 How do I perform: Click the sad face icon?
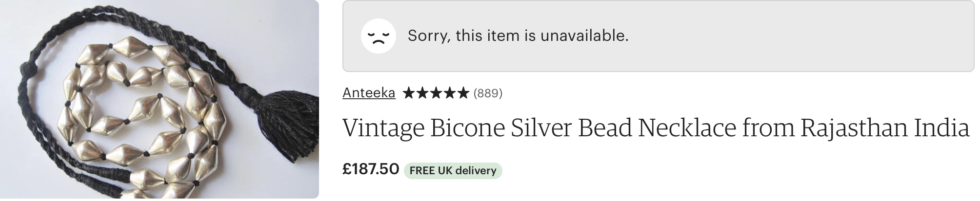[x=378, y=36]
